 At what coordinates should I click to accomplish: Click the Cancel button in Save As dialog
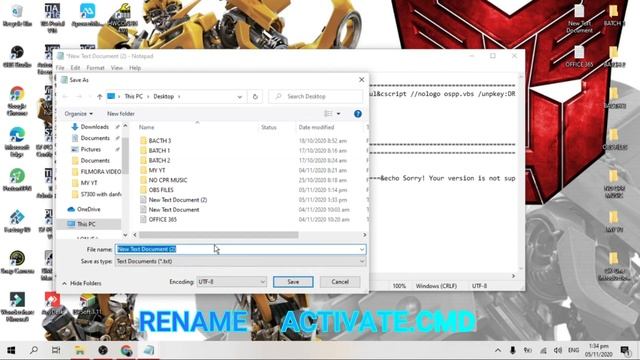(x=340, y=282)
